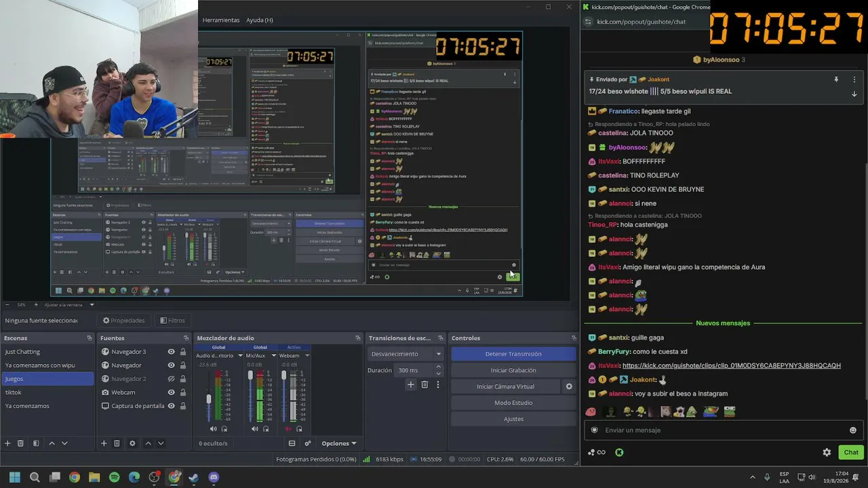Hide the Navegador 3 source

click(x=172, y=352)
